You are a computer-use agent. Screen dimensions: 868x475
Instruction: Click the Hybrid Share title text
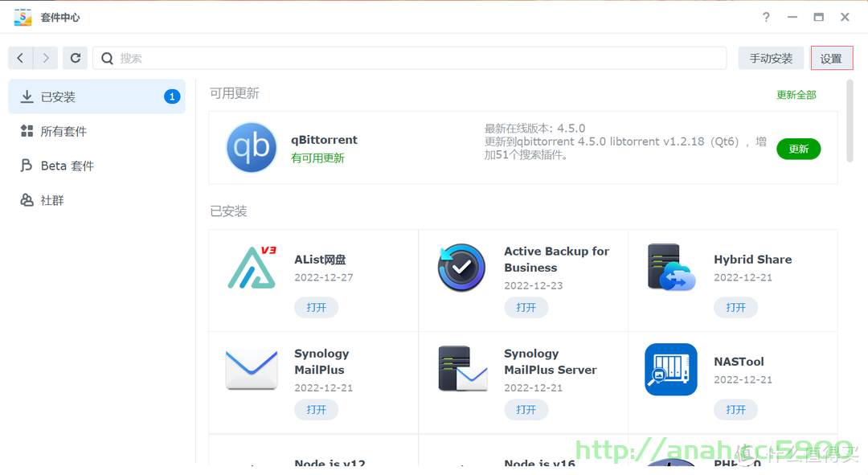pos(753,259)
